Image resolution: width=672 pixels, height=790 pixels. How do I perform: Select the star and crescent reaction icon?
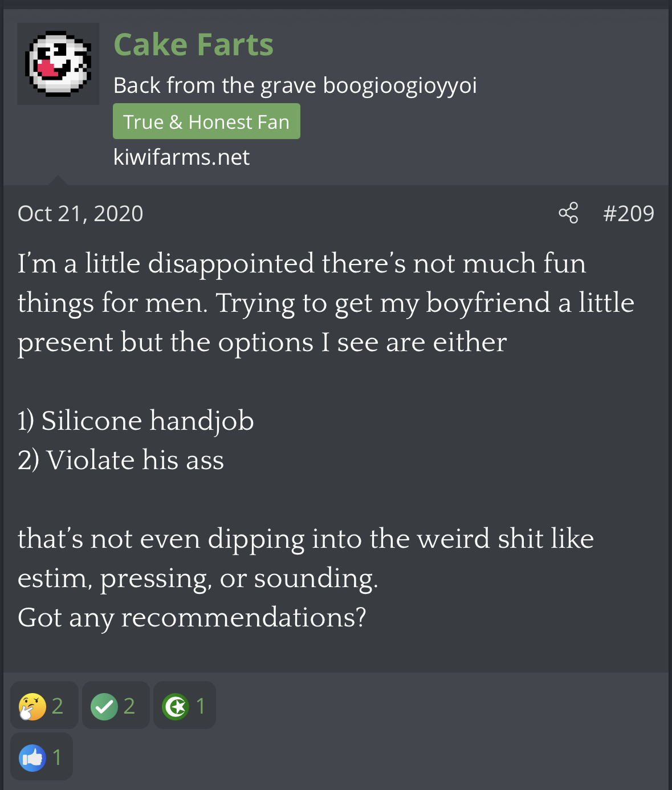pos(176,706)
